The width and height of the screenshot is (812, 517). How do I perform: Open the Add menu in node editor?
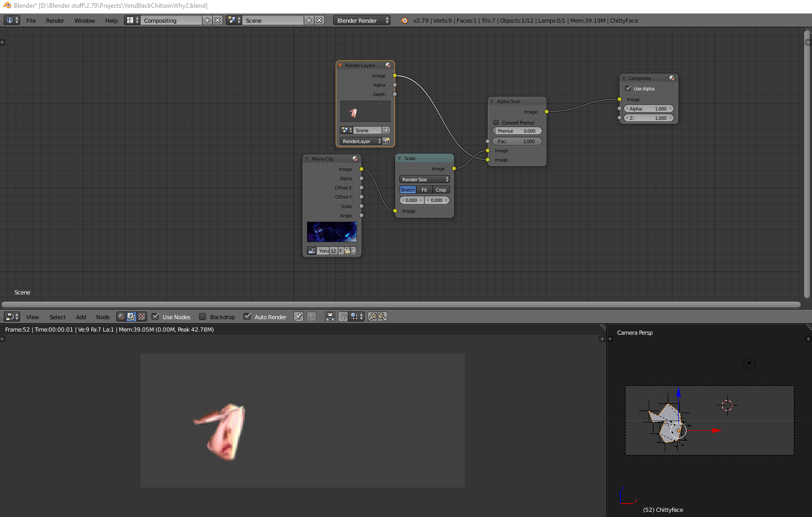(81, 317)
